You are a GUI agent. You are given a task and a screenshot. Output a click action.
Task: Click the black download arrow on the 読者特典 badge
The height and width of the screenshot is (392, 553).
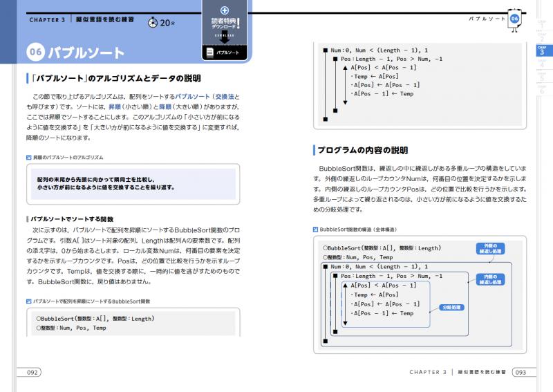[224, 39]
